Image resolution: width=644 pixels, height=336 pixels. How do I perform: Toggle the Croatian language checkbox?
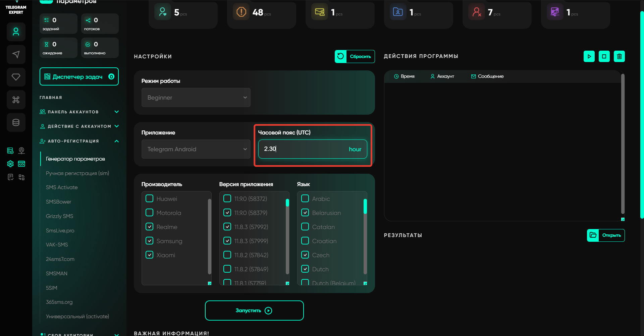(x=305, y=241)
